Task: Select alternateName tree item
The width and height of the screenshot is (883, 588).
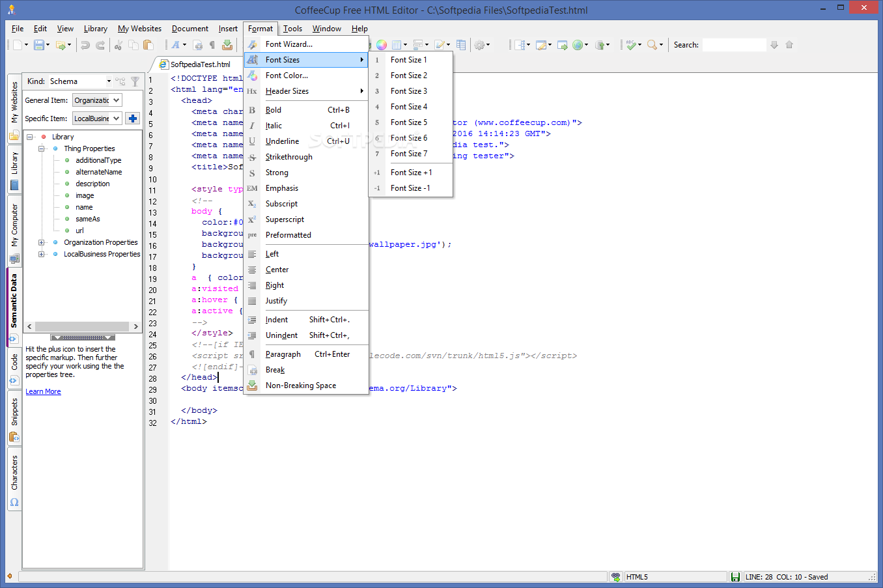Action: tap(98, 172)
